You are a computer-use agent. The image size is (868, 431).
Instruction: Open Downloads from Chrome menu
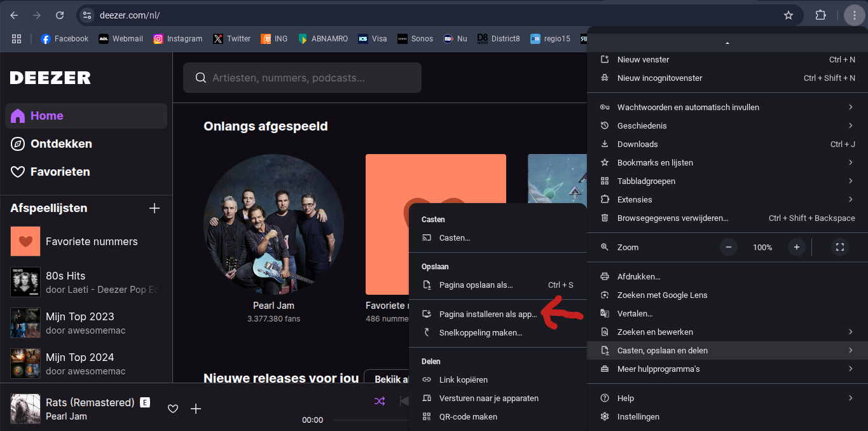727,145
